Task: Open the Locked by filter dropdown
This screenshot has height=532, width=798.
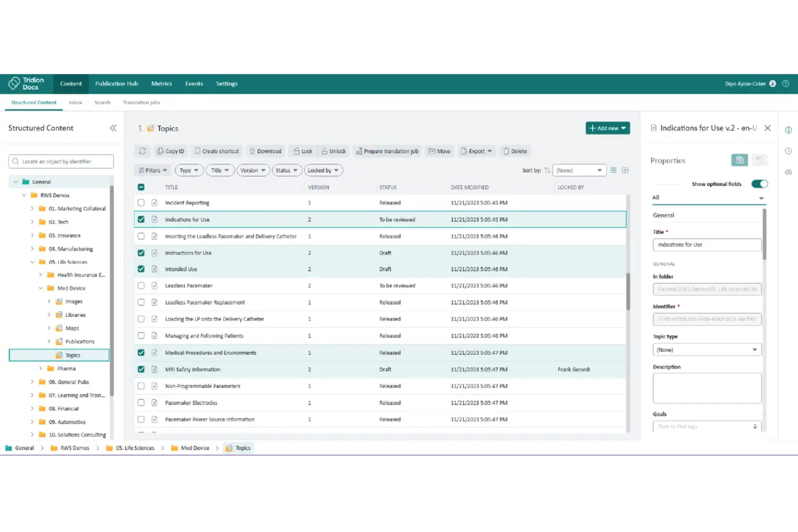Action: (324, 170)
